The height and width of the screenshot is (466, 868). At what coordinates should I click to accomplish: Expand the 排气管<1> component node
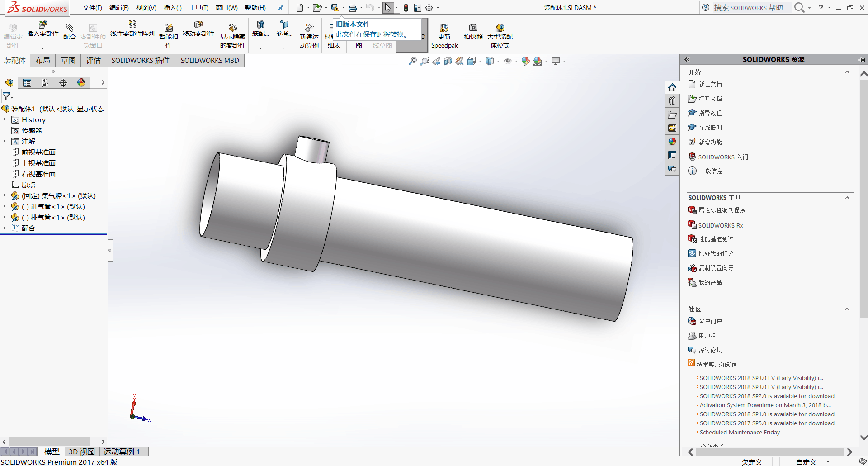tap(5, 217)
